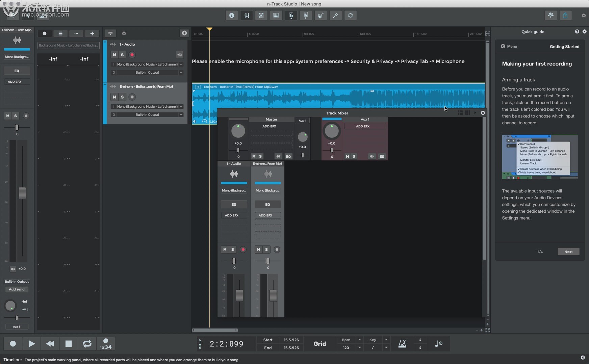Toggle record arm on 1 - Audio track
589x364 pixels.
(x=132, y=55)
